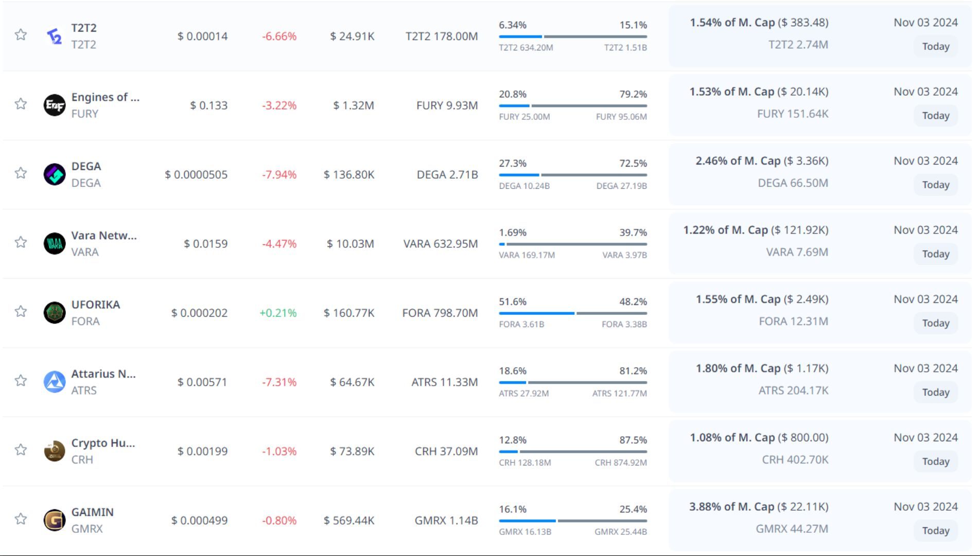
Task: Click the UFORIKA token logo
Action: [54, 313]
